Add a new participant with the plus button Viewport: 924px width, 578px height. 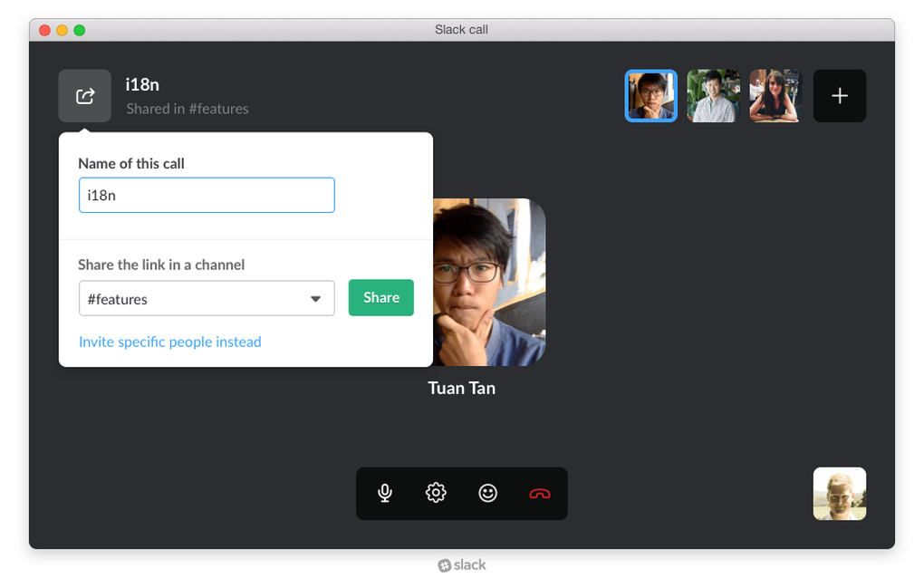tap(839, 95)
